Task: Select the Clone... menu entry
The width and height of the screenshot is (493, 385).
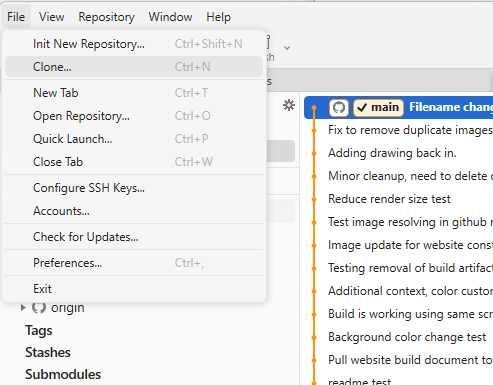Action: click(x=134, y=67)
